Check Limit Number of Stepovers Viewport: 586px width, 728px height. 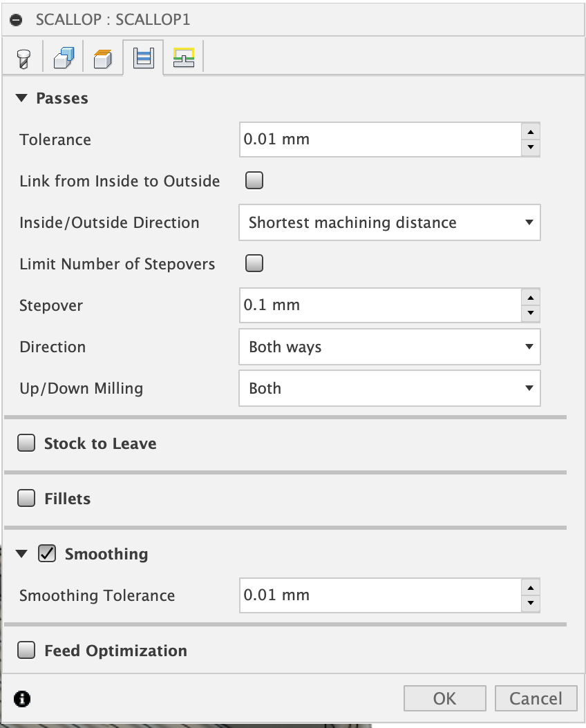pyautogui.click(x=255, y=263)
